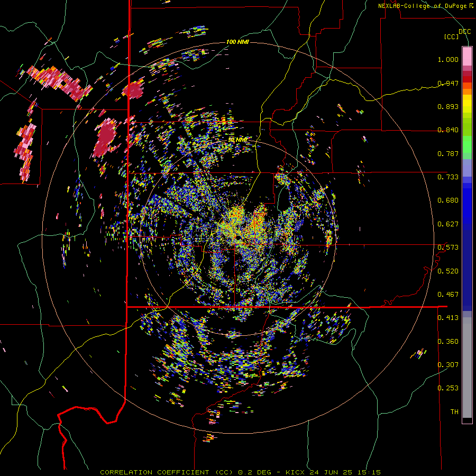
Task: Pick the bright green segment of the color bar
Action: (x=467, y=144)
